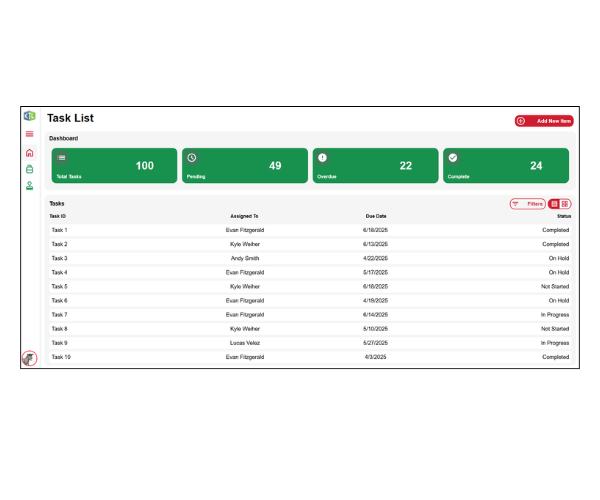This screenshot has width=600, height=500.
Task: Click due date 4/22/2025
Action: [375, 258]
